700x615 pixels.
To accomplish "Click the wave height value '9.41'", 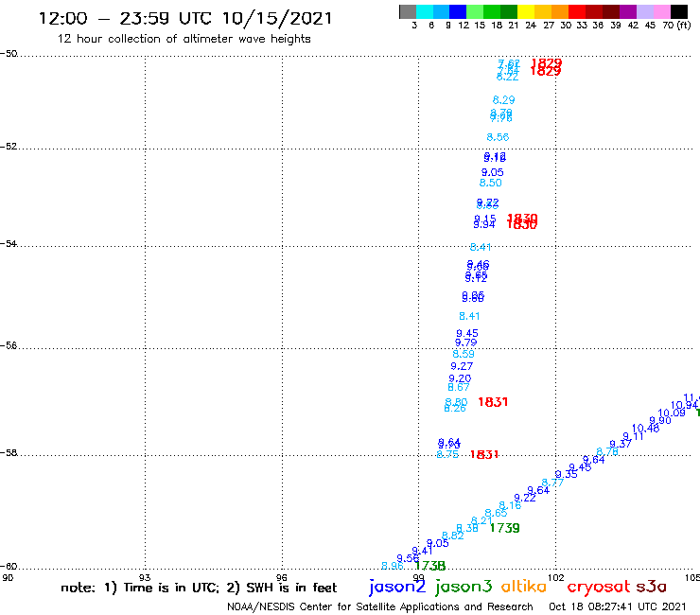I will pos(422,551).
